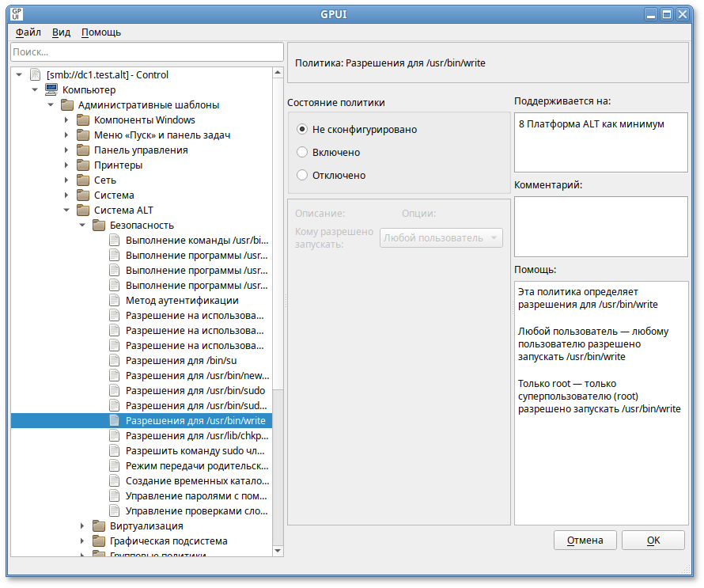Expand the Компоненты Windows tree node
The height and width of the screenshot is (588, 704).
point(66,120)
